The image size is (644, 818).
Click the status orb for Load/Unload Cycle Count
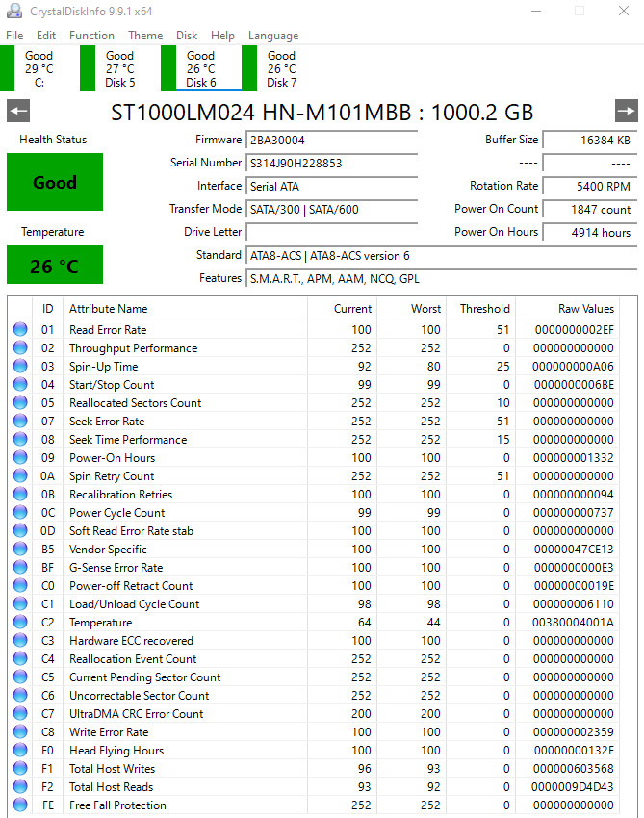[x=20, y=603]
